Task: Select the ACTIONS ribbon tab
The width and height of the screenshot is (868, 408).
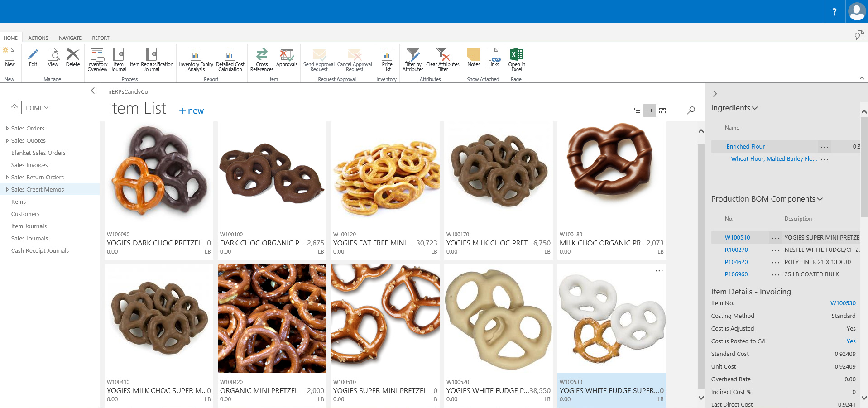Action: (38, 38)
